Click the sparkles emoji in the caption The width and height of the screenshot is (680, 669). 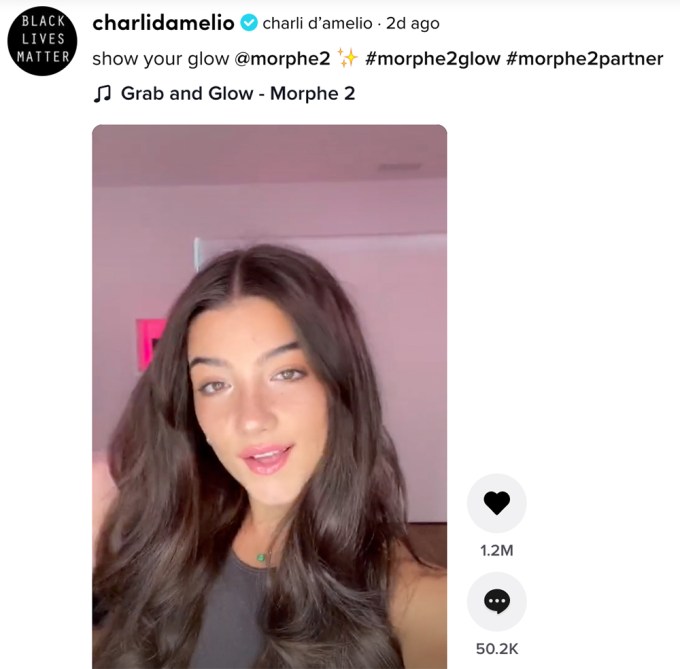point(348,58)
